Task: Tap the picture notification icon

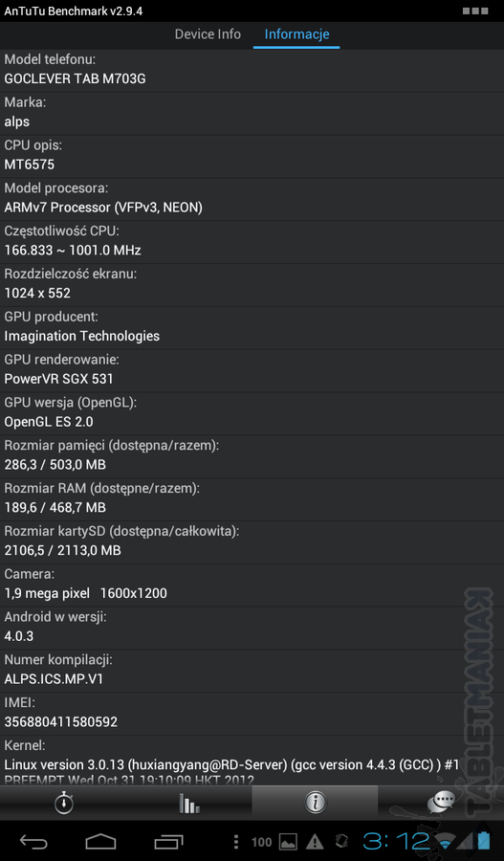Action: 288,842
